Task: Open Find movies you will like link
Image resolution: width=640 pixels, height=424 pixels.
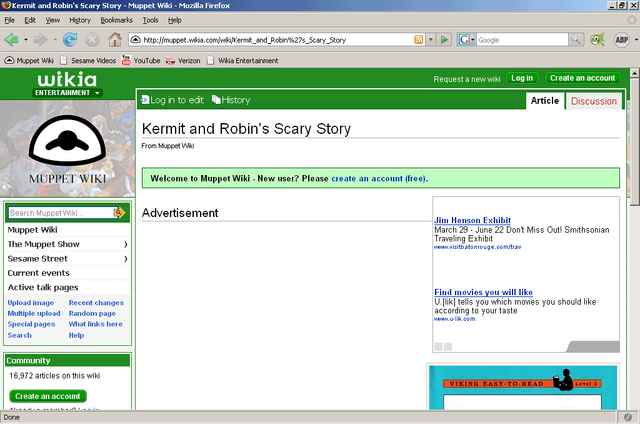Action: coord(483,292)
